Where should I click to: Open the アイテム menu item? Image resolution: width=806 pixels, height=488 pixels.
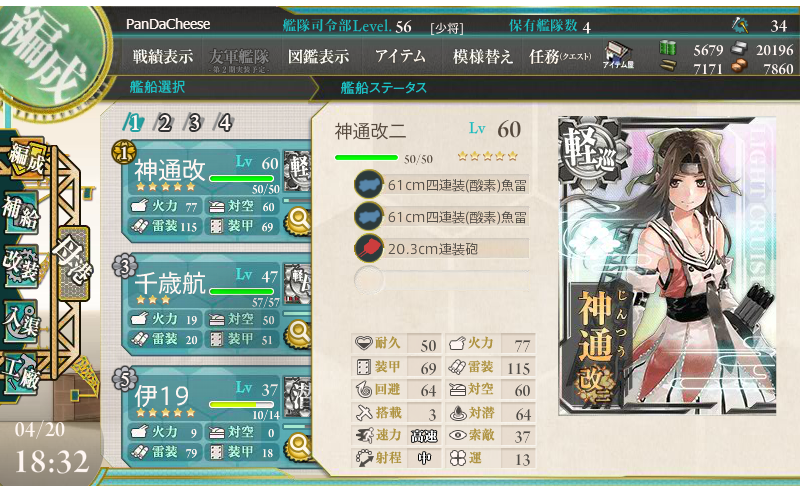tap(400, 56)
